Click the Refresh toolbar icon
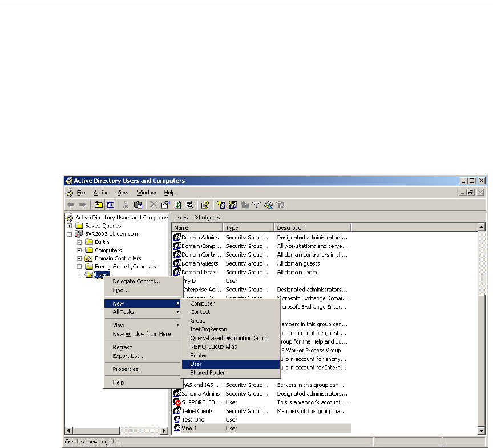This screenshot has height=448, width=493. click(177, 205)
